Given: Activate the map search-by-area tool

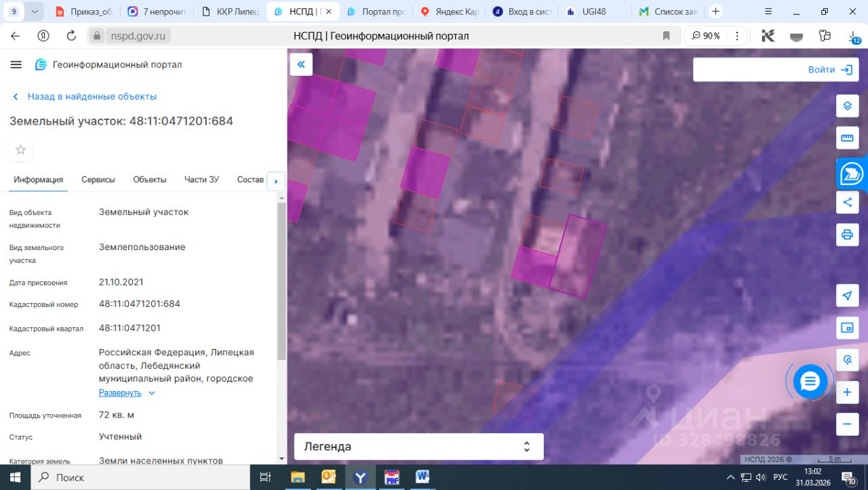Looking at the screenshot, I should pyautogui.click(x=847, y=360).
